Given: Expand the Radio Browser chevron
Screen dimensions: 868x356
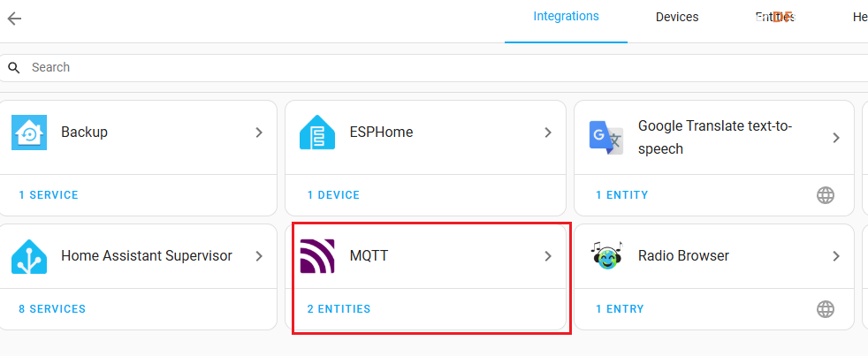Looking at the screenshot, I should click(836, 256).
